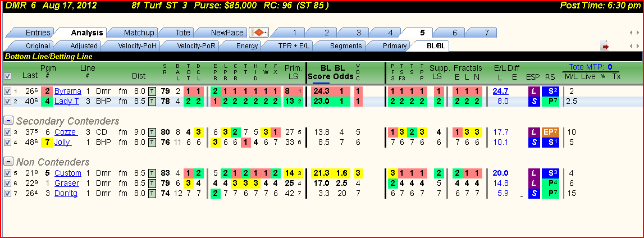
Task: Uncheck the checkbox for row 1 Byrama
Action: coord(7,91)
